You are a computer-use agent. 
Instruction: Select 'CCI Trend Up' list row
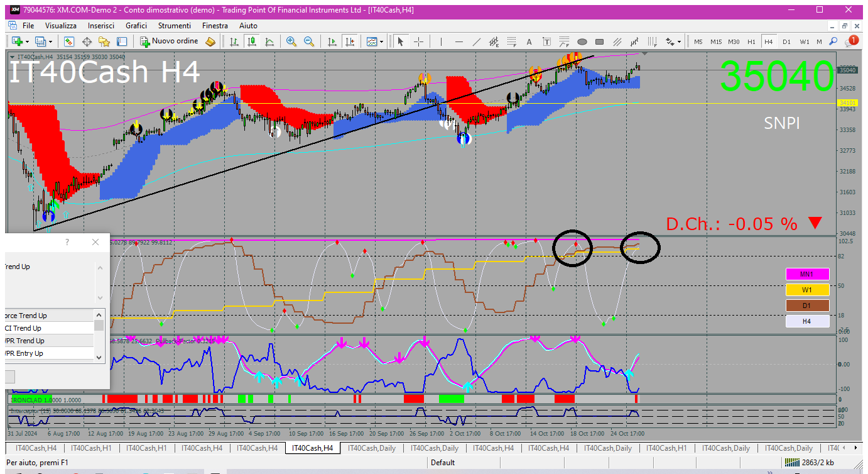click(x=49, y=328)
